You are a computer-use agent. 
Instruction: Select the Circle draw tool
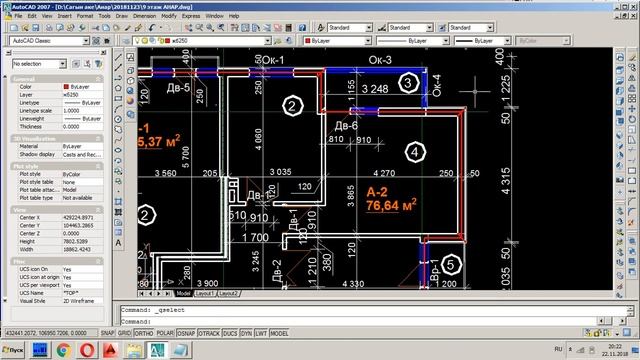pyautogui.click(x=118, y=119)
